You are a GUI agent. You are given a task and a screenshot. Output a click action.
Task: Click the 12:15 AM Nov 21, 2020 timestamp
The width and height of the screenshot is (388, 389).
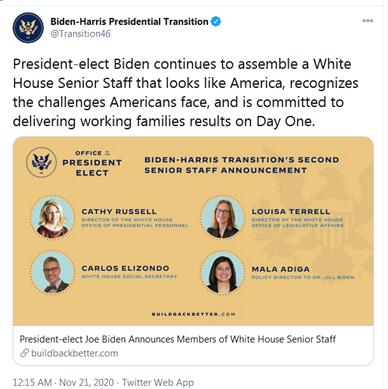[63, 382]
